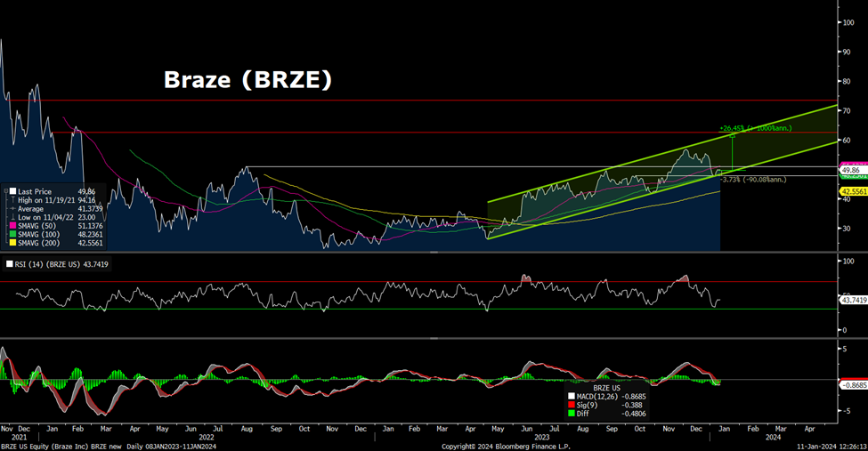The image size is (868, 451).
Task: Click the Bloomberg Finance copyright text
Action: [506, 447]
